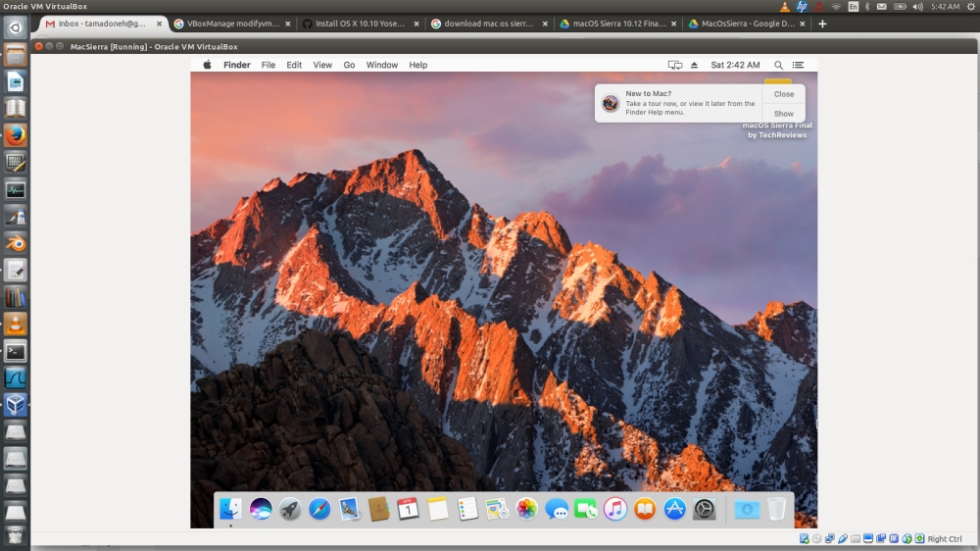Open iBooks icon in dock
This screenshot has width=980, height=551.
pyautogui.click(x=645, y=509)
